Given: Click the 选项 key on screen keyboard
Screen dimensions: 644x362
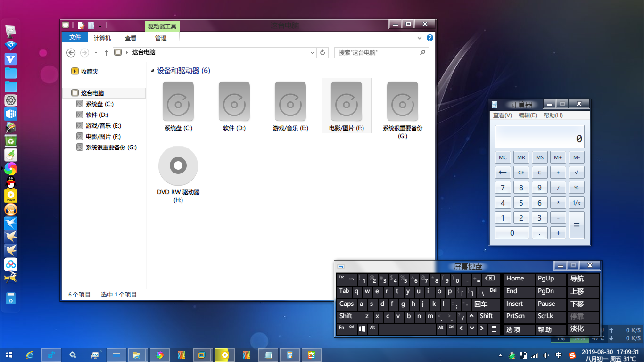Looking at the screenshot, I should (x=513, y=329).
